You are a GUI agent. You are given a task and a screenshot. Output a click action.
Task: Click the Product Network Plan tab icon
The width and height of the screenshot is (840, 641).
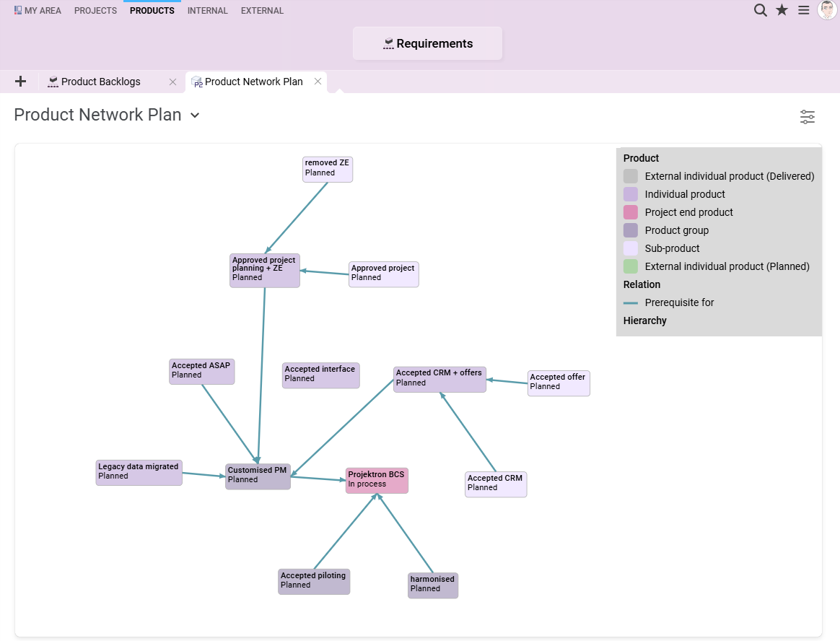point(196,82)
